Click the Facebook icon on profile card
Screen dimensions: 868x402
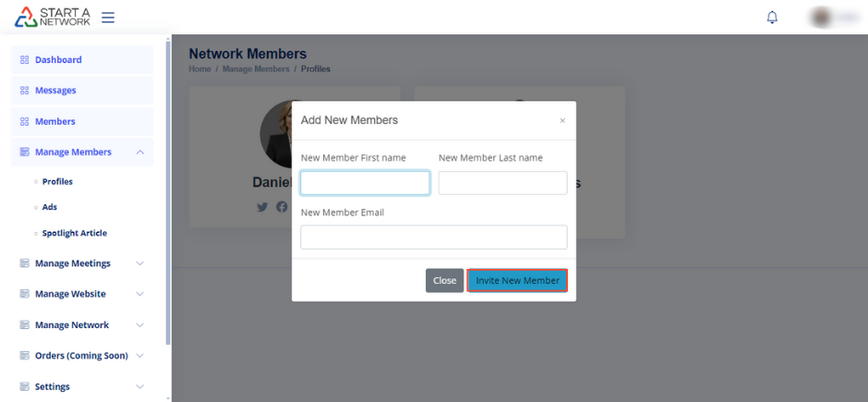[x=282, y=207]
